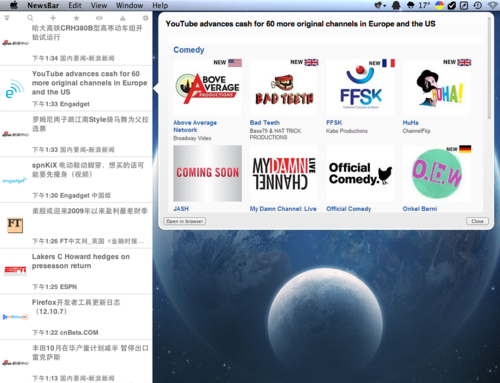The width and height of the screenshot is (500, 383).
Task: Click the FFSK logo thumbnail
Action: (x=361, y=87)
